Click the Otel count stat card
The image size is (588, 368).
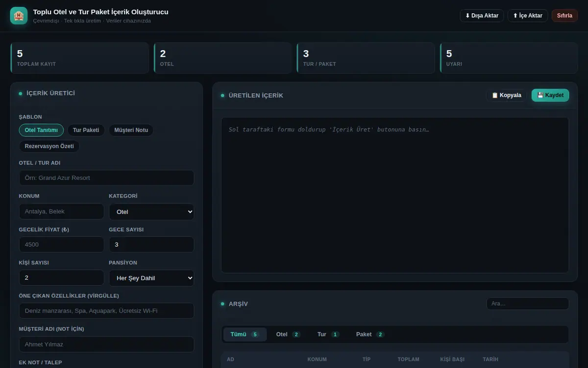pos(222,58)
